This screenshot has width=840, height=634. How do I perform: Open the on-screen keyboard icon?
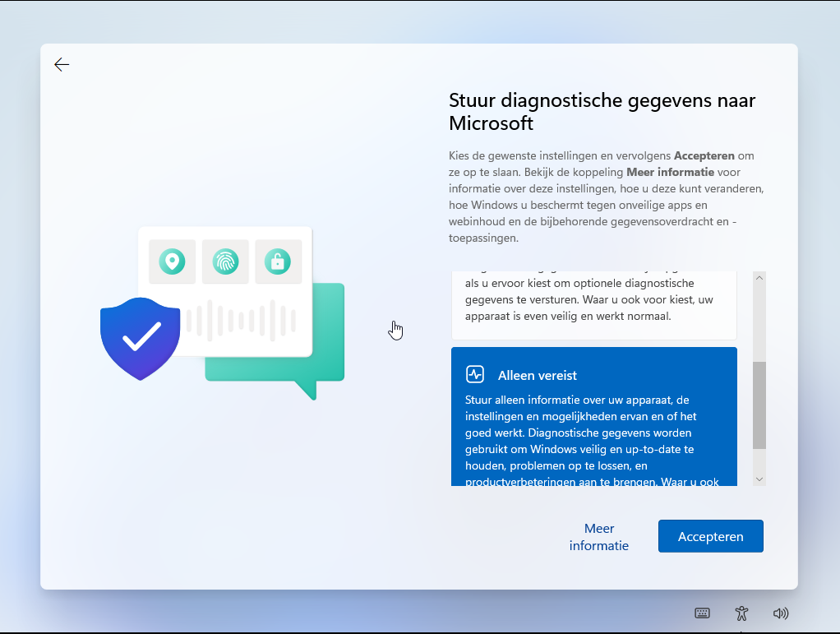click(x=702, y=613)
